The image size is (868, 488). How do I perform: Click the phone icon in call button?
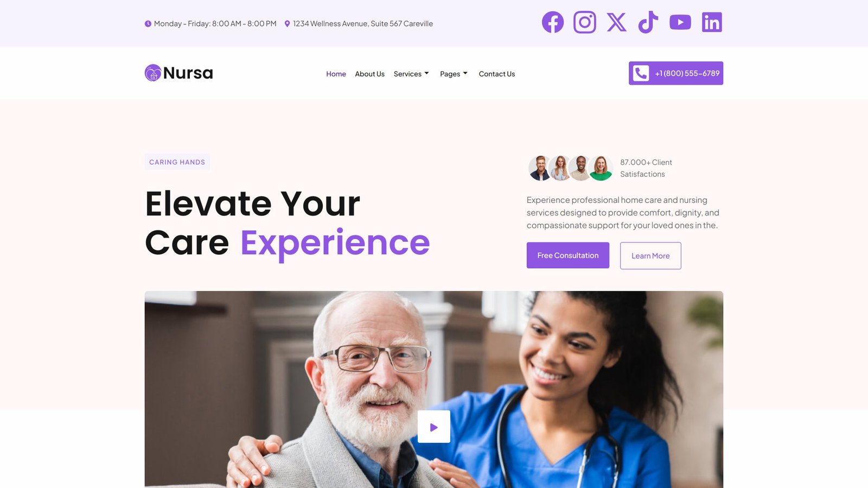[641, 73]
